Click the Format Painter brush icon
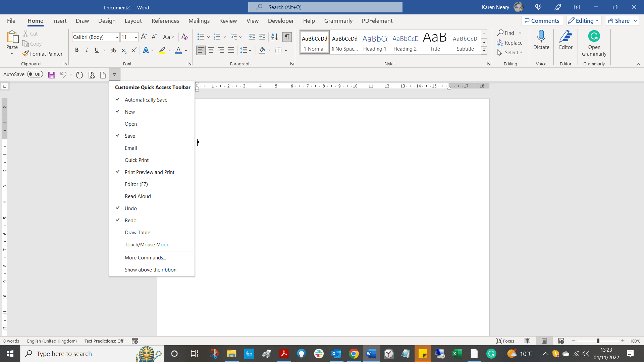Image resolution: width=644 pixels, height=362 pixels. [x=25, y=54]
